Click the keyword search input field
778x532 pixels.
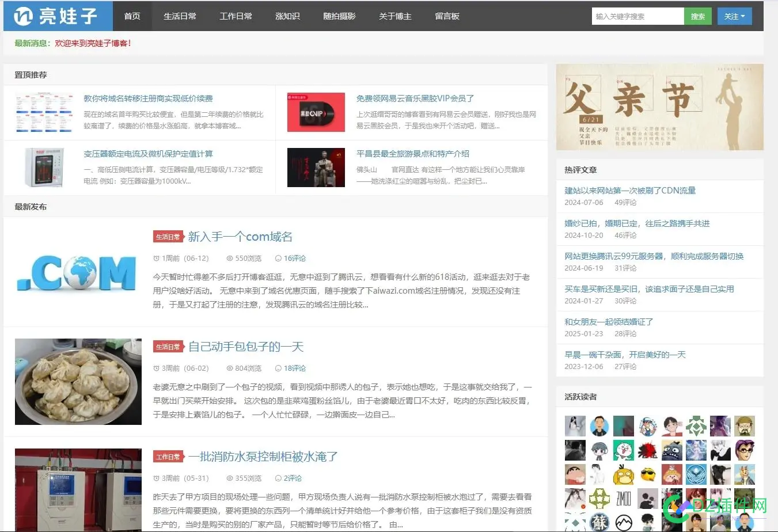637,16
